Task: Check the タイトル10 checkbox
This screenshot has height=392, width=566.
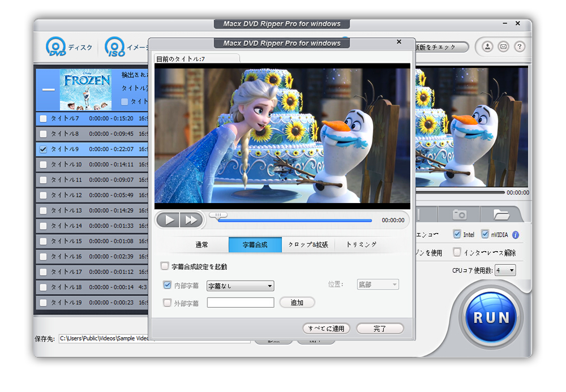Action: (43, 165)
